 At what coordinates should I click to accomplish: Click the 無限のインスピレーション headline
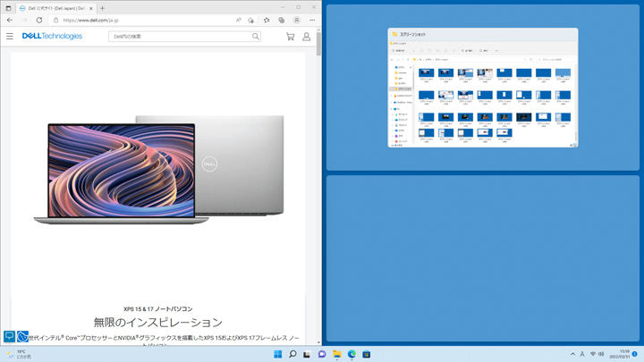tap(158, 322)
